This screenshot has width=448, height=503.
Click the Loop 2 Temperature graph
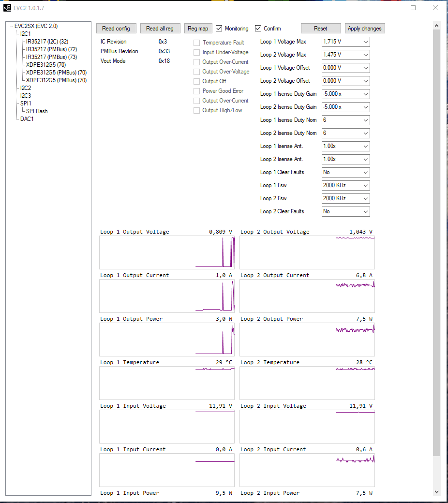point(307,383)
